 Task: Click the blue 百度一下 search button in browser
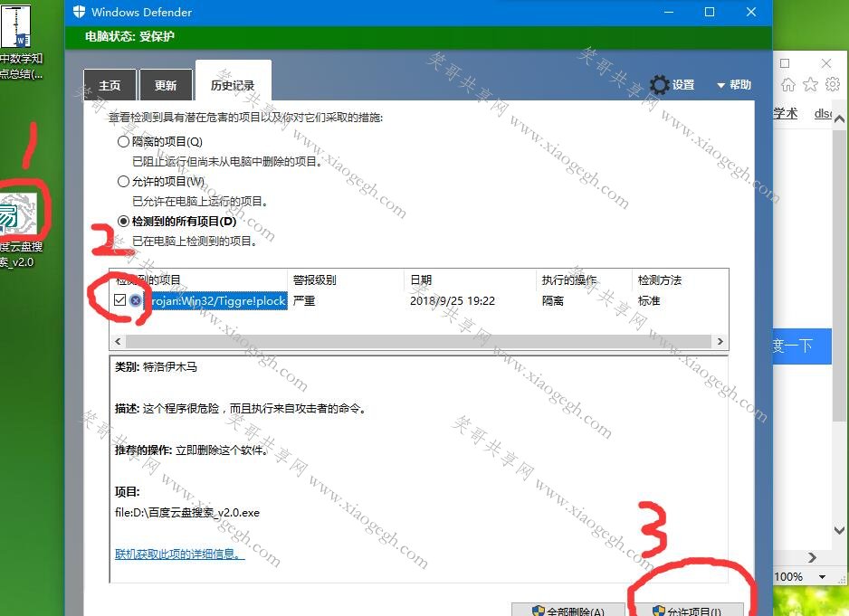tap(801, 346)
